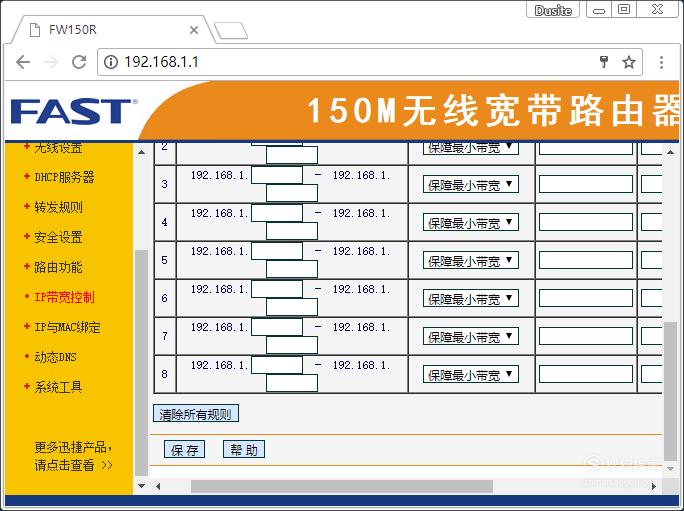This screenshot has height=511, width=684.
Task: Open 转发规则 in the sidebar
Action: pyautogui.click(x=58, y=207)
